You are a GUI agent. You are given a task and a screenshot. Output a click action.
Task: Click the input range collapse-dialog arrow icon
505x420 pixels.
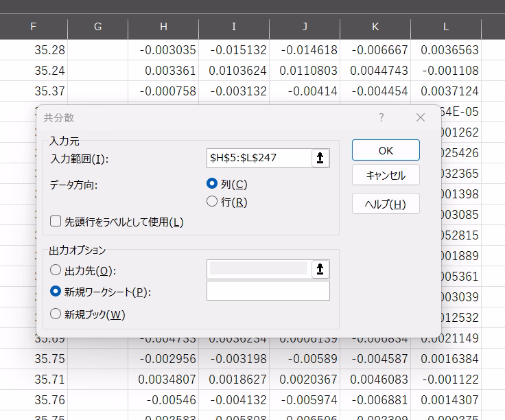click(320, 159)
